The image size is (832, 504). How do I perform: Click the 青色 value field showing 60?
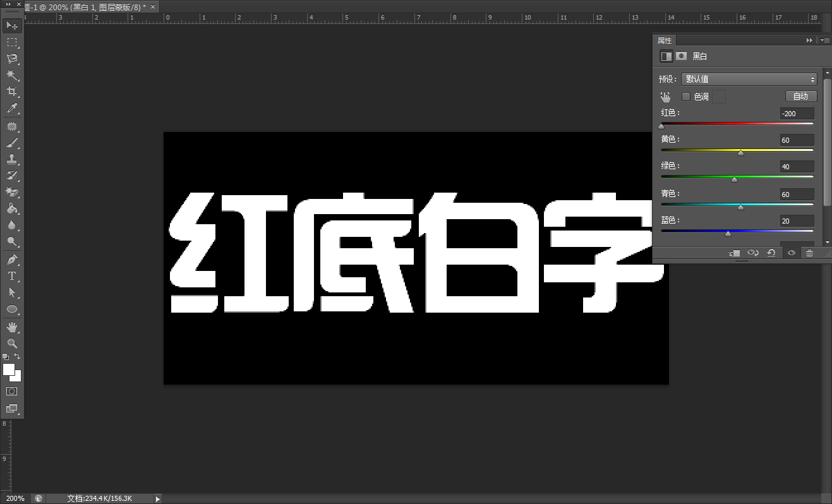click(x=797, y=195)
